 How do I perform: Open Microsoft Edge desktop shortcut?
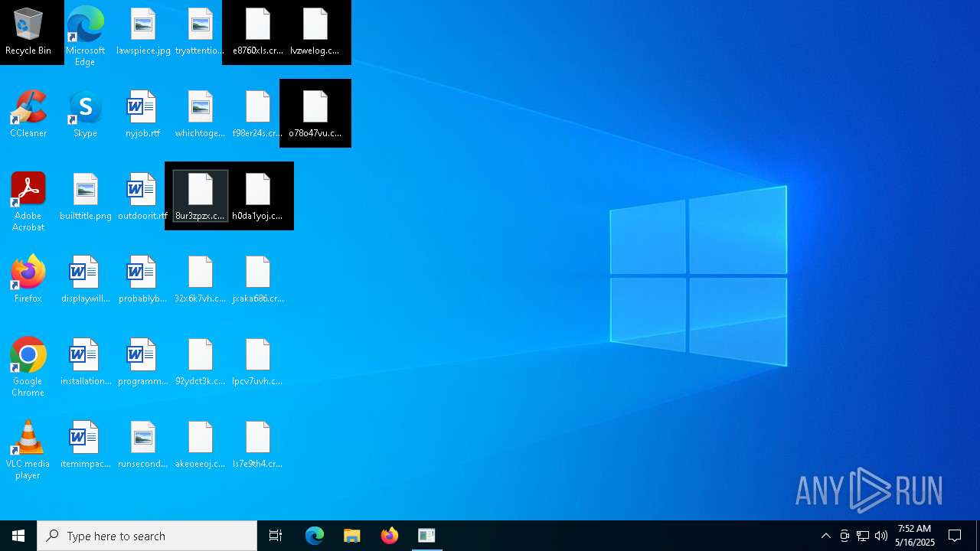[85, 36]
